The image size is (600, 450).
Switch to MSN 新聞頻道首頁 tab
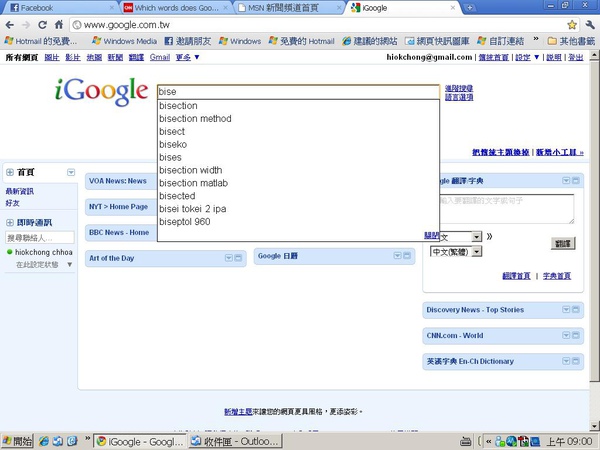288,8
